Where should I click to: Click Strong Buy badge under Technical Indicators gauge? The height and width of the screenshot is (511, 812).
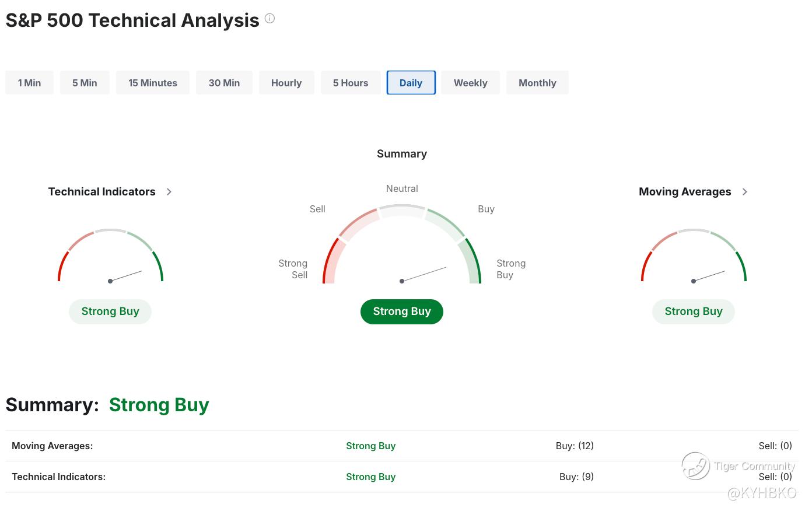tap(110, 311)
